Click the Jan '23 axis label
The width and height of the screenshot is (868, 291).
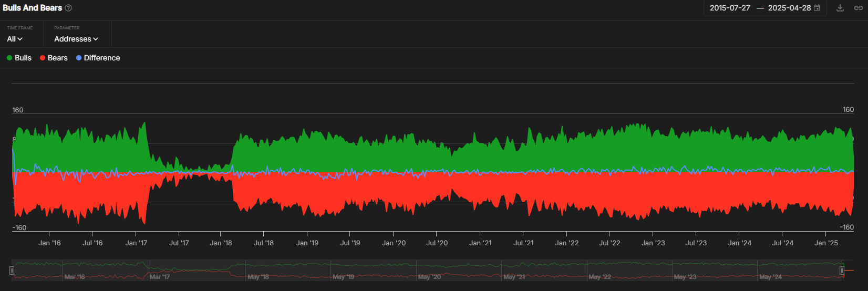653,243
